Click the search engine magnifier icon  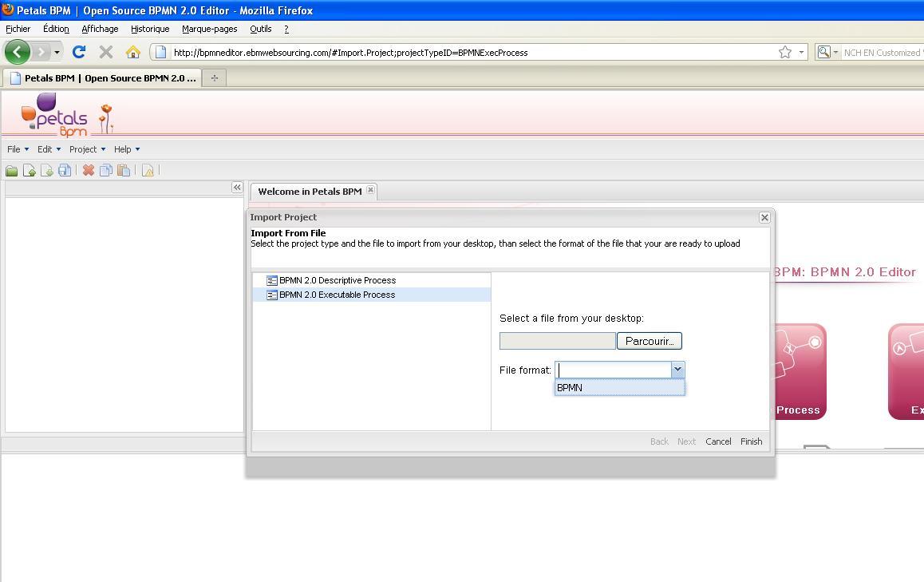(823, 53)
